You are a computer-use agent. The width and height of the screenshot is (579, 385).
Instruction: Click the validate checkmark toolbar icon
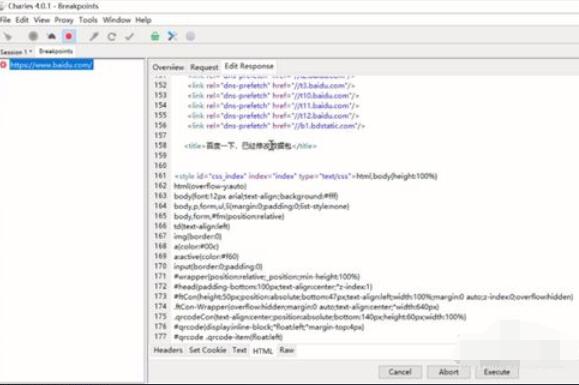130,36
